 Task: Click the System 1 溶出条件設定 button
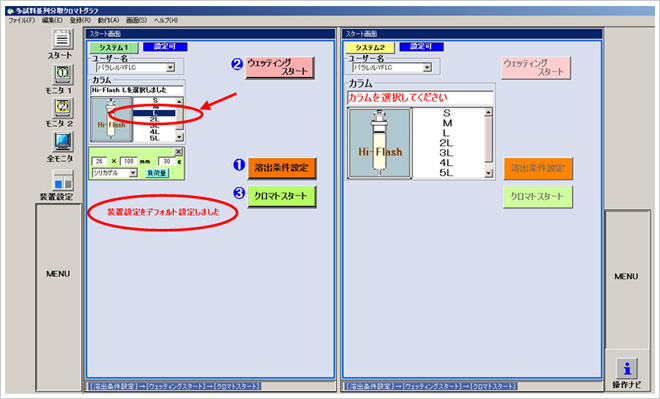click(x=282, y=168)
